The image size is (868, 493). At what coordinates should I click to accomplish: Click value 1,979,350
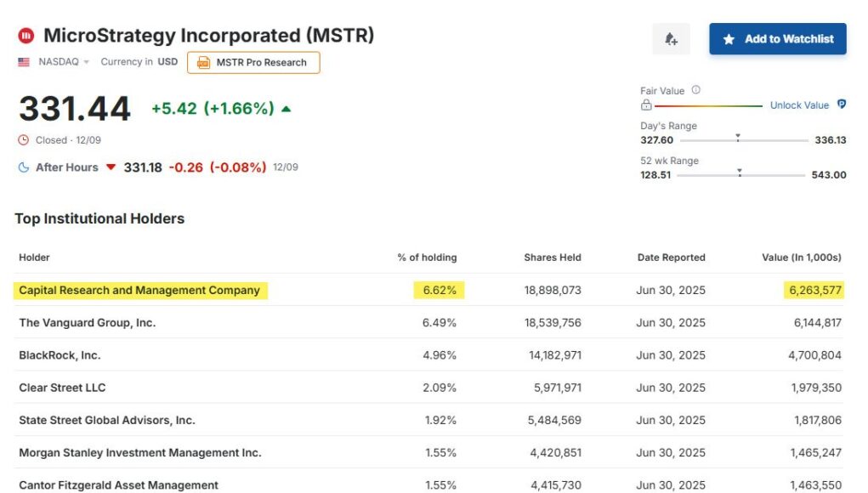(816, 388)
